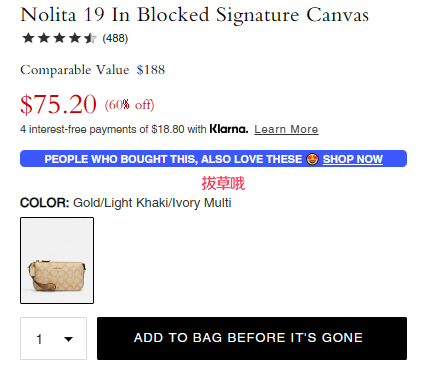Click the heart-eyes emoji in the banner
The height and width of the screenshot is (366, 446).
(x=312, y=159)
